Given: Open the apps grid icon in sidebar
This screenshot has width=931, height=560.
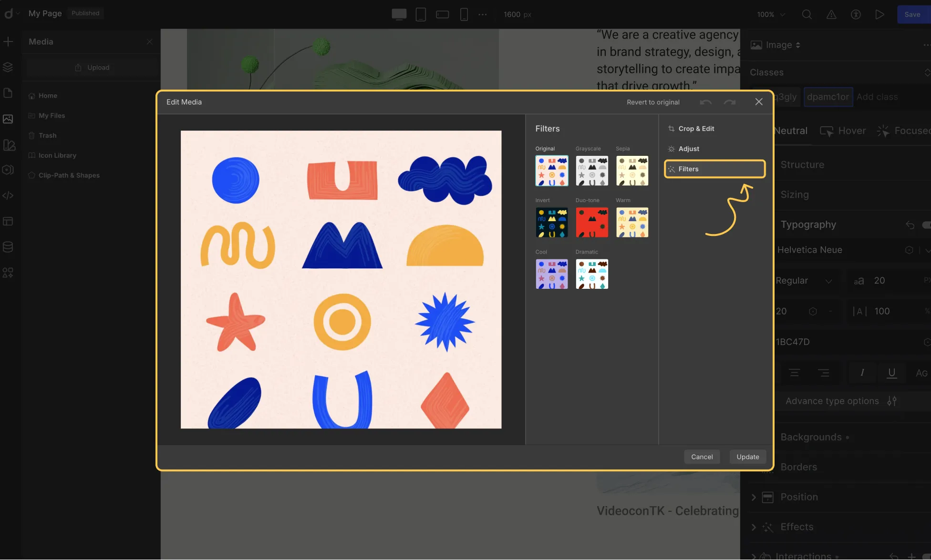Looking at the screenshot, I should coord(8,273).
